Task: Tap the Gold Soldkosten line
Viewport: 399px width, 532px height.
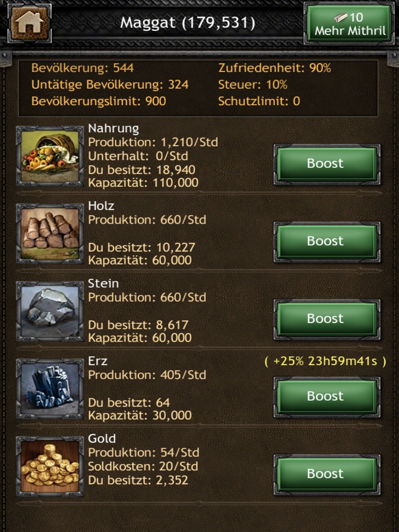Action: point(143,466)
